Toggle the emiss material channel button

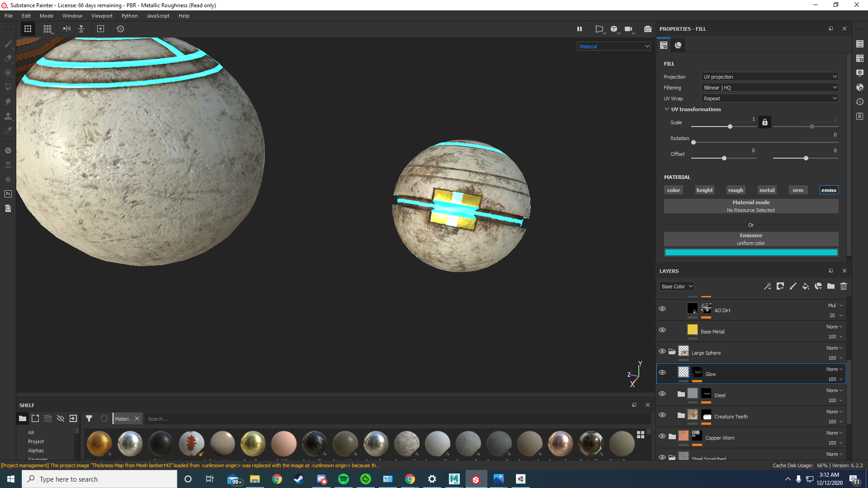[828, 190]
